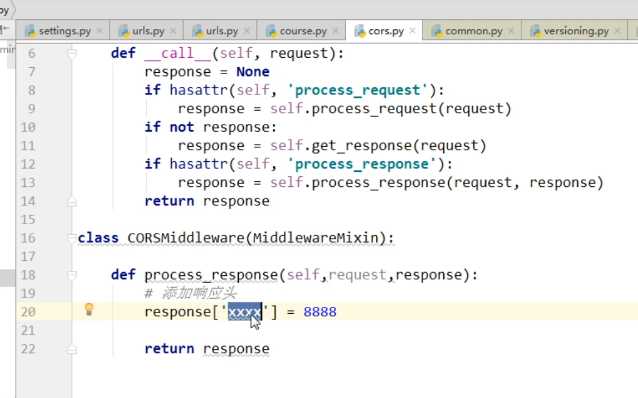Viewport: 638px width, 398px height.
Task: Collapse the __call__ method fold marker on line 6
Action: 72,53
